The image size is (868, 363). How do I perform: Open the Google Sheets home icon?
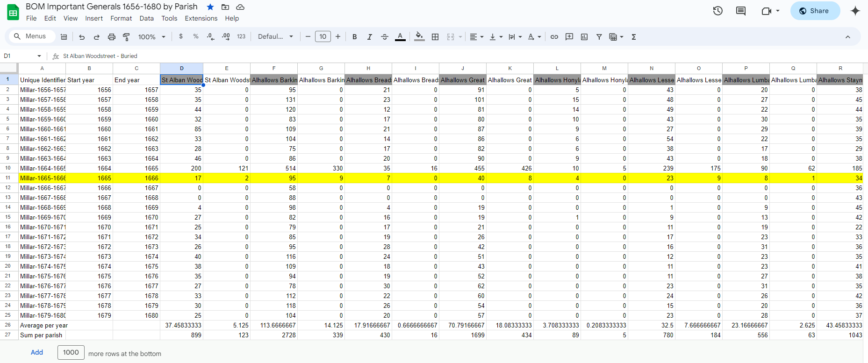[13, 13]
